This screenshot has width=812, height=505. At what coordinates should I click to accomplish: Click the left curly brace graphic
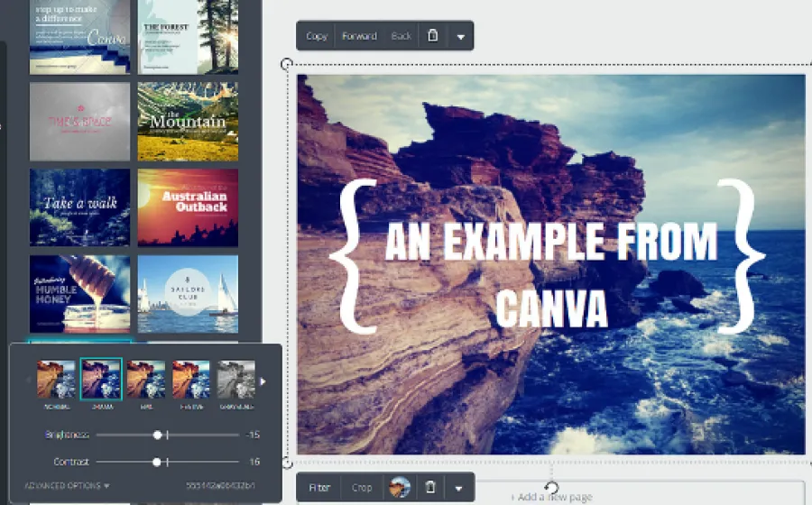(x=354, y=256)
